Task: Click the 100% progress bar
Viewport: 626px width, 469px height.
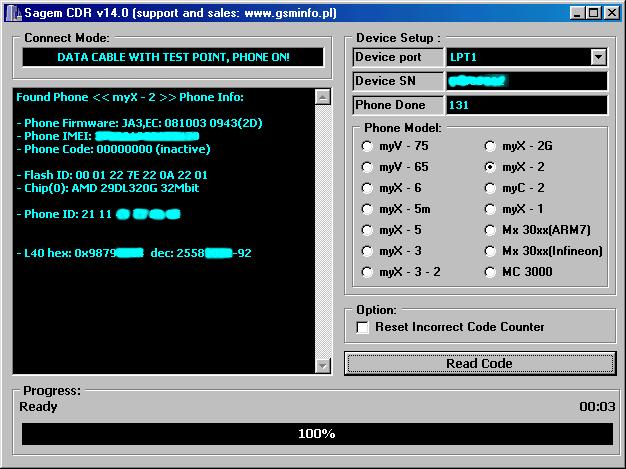Action: coord(317,434)
